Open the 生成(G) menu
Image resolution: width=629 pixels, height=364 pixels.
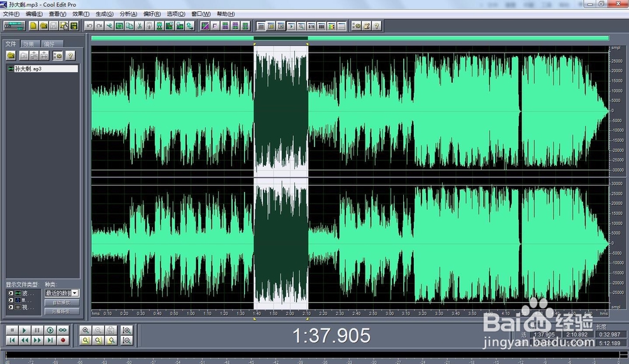(x=104, y=14)
